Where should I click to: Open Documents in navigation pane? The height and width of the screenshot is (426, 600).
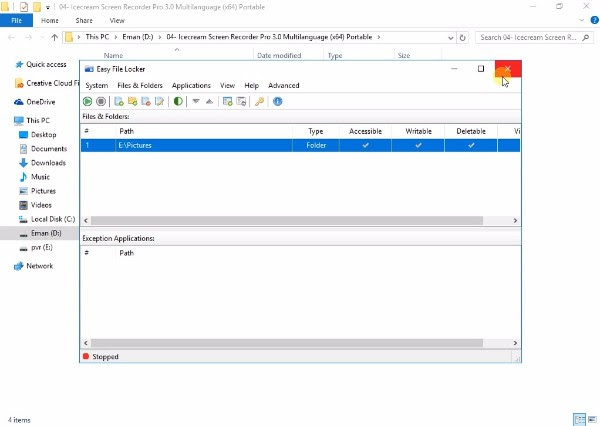click(x=43, y=149)
